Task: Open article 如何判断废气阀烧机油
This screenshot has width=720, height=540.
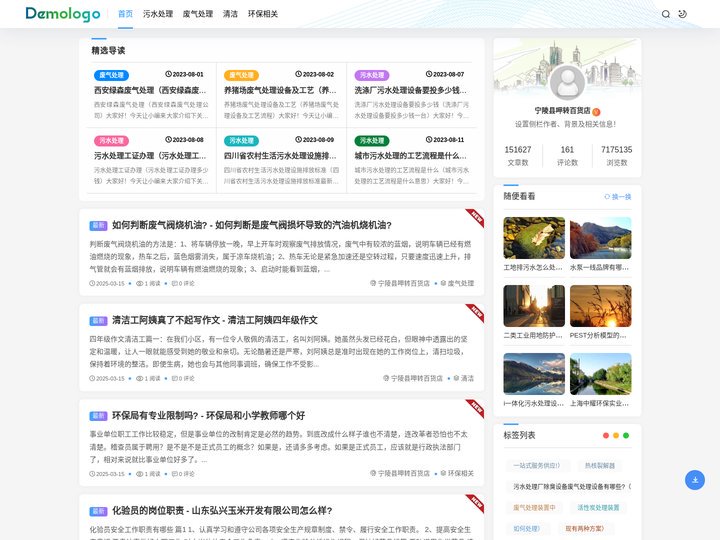Action: [252, 225]
